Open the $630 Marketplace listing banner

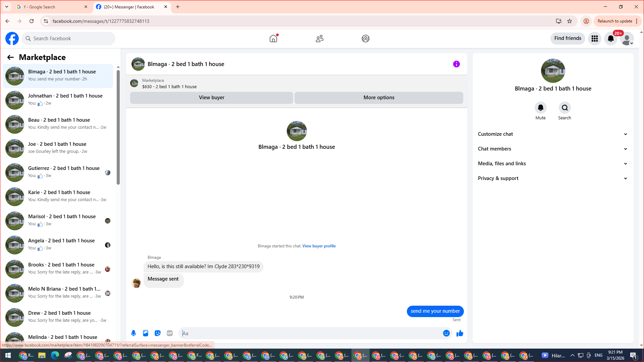[297, 83]
